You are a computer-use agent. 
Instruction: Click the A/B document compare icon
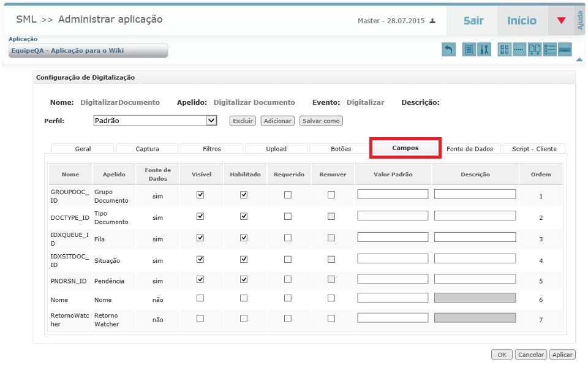coord(535,50)
